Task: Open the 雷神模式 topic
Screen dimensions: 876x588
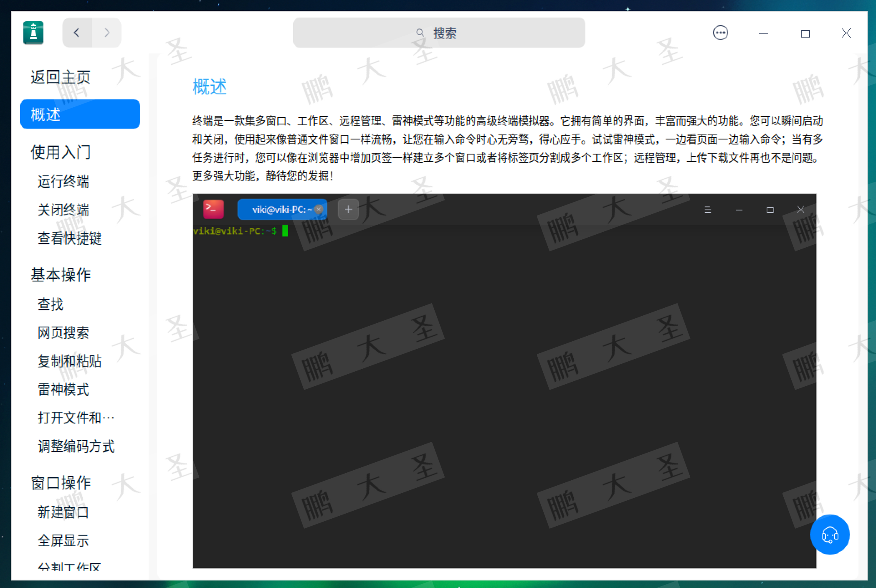Action: pyautogui.click(x=63, y=389)
